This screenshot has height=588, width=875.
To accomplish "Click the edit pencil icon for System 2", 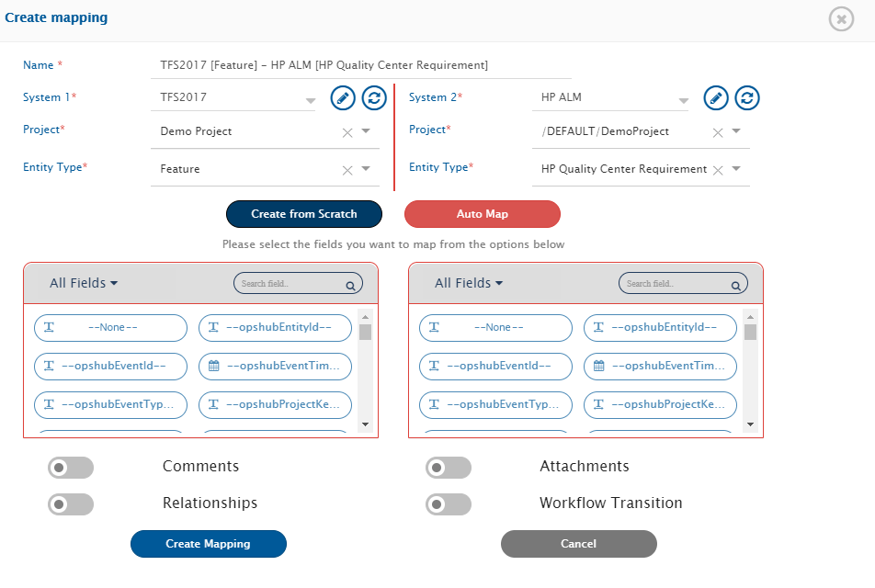I will coord(716,97).
